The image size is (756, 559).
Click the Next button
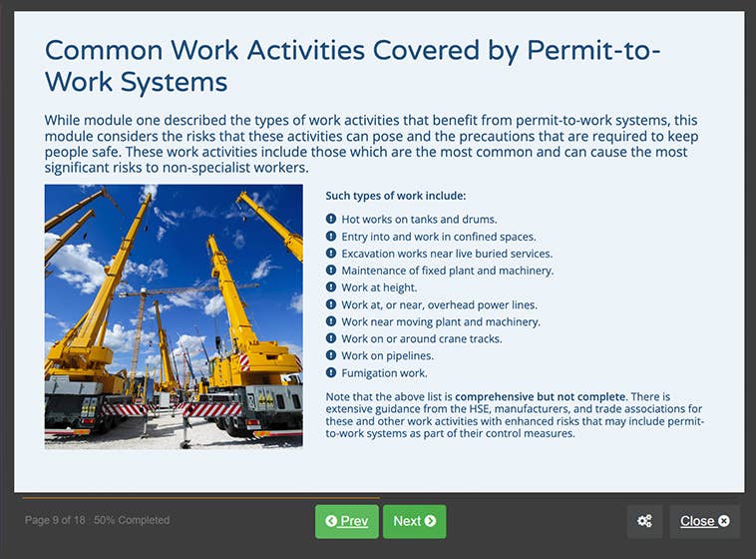pyautogui.click(x=414, y=521)
